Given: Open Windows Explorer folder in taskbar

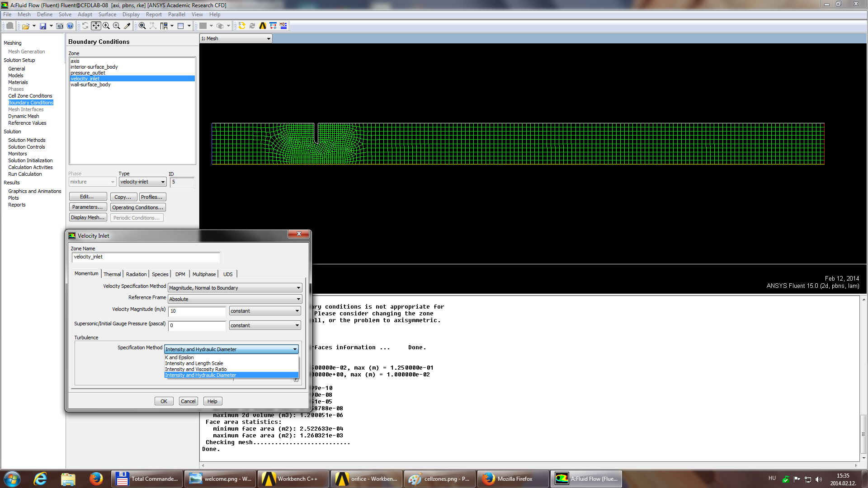Looking at the screenshot, I should pyautogui.click(x=68, y=479).
